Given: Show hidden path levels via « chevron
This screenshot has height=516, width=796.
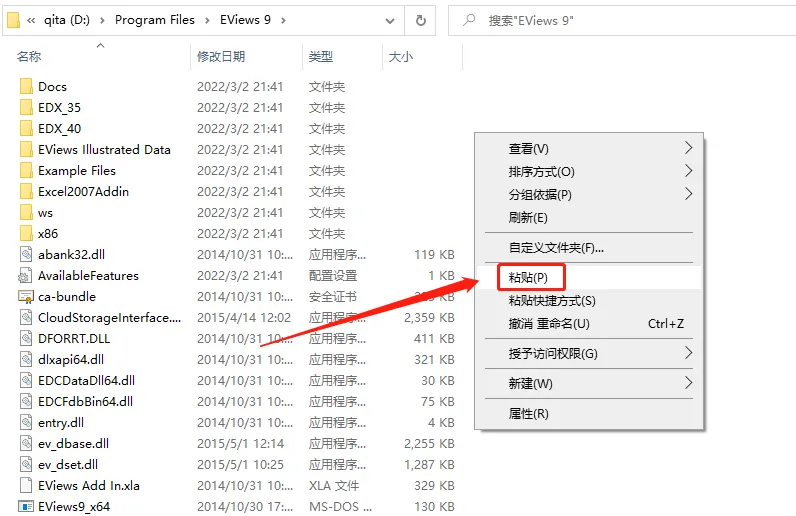Looking at the screenshot, I should (31, 20).
